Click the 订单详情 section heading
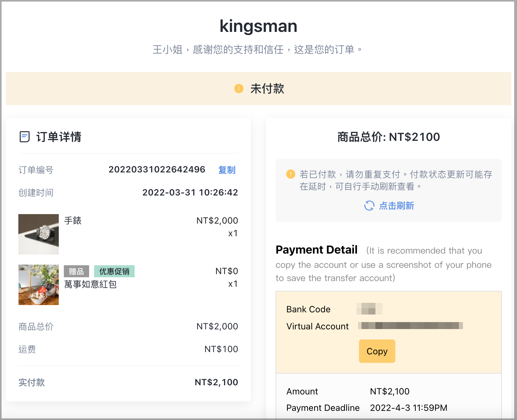Image resolution: width=517 pixels, height=420 pixels. pos(59,137)
